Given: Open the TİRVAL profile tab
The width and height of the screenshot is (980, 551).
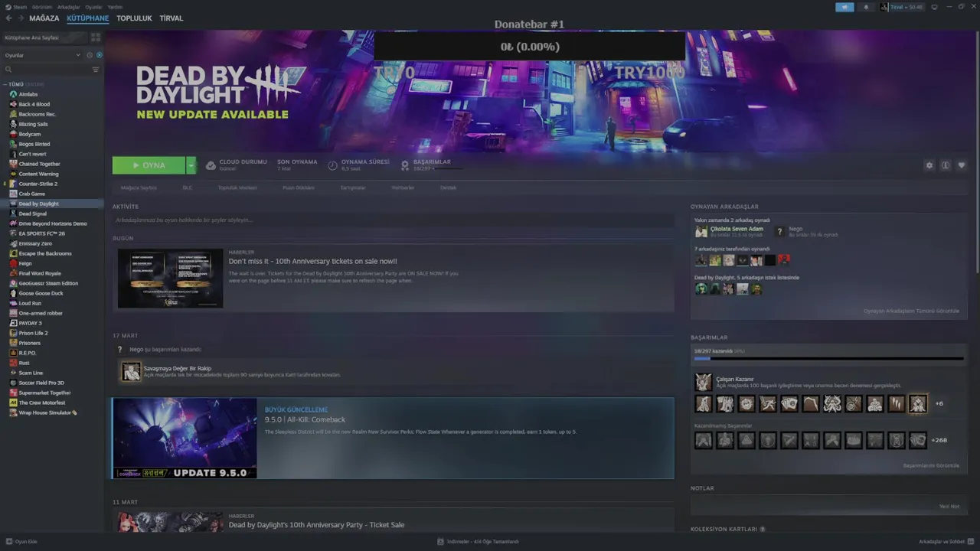Looking at the screenshot, I should (171, 18).
